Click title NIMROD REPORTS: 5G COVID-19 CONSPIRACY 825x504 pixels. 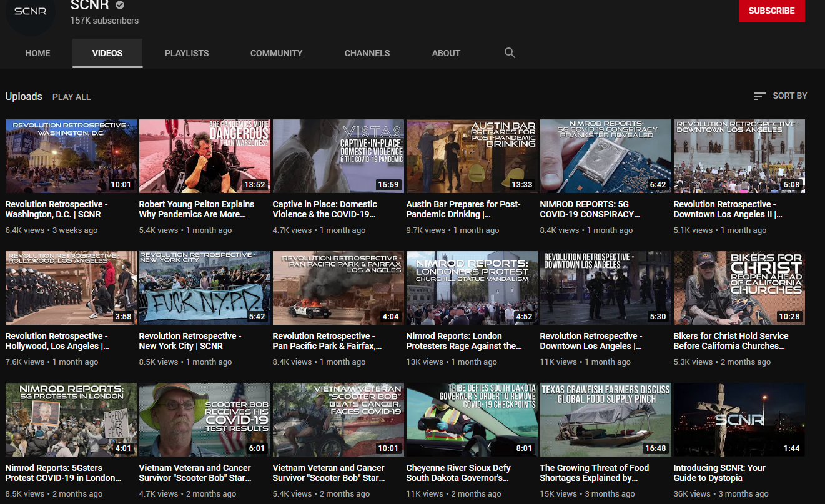coord(590,209)
